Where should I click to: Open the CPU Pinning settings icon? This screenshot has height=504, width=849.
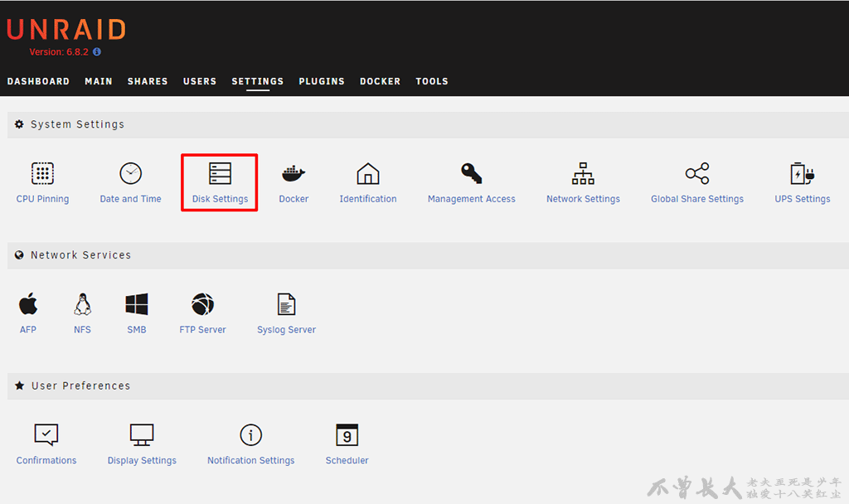coord(42,174)
